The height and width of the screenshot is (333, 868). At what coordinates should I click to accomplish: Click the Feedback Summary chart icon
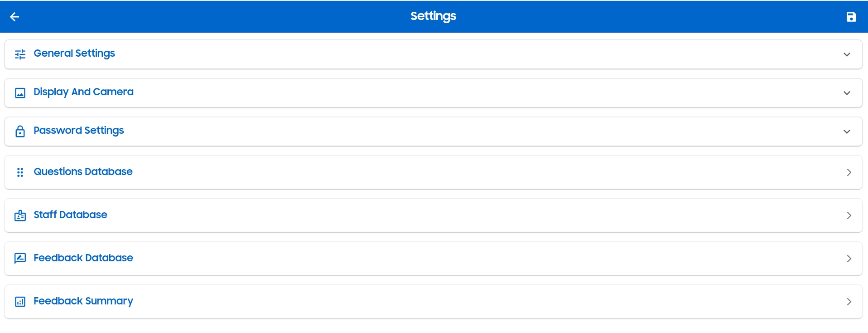point(20,302)
